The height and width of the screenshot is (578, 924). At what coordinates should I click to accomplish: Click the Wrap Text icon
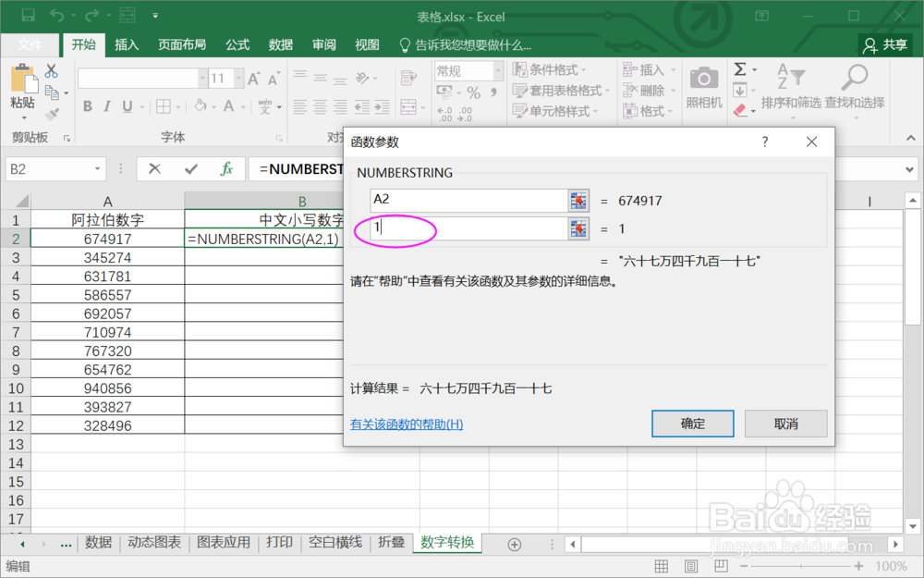pyautogui.click(x=408, y=78)
